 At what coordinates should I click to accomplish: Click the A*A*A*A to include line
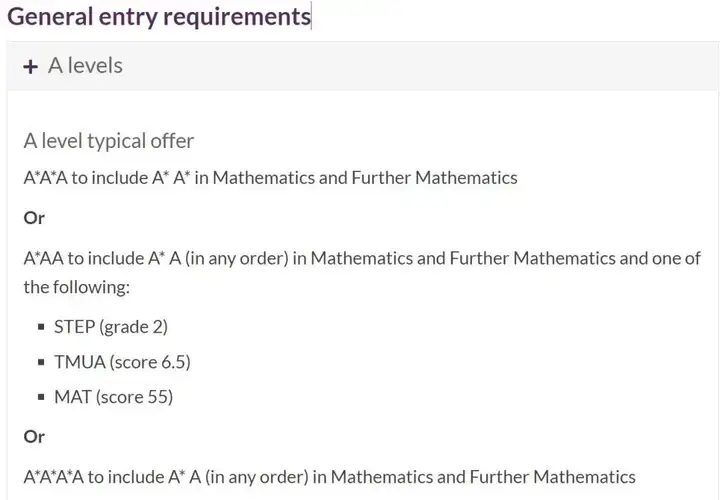pos(329,477)
